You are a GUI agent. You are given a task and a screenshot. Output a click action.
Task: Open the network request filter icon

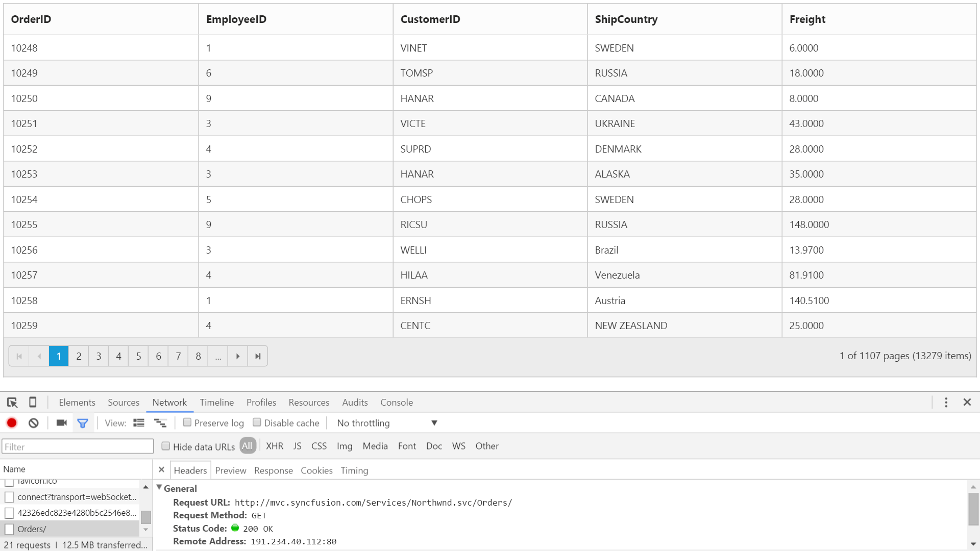point(83,422)
